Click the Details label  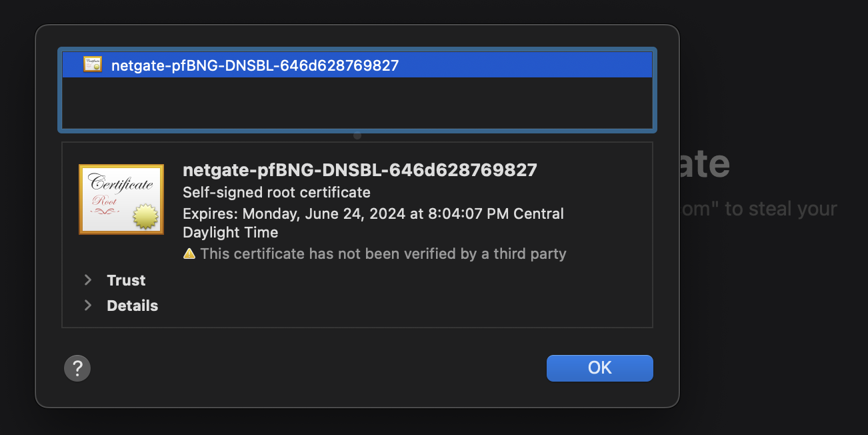coord(132,306)
